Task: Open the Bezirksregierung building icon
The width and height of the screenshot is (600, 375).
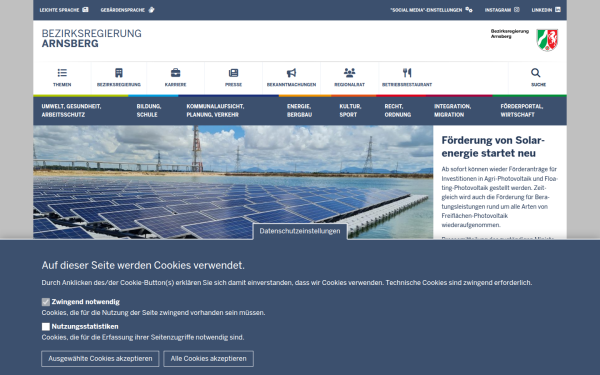Action: (119, 73)
